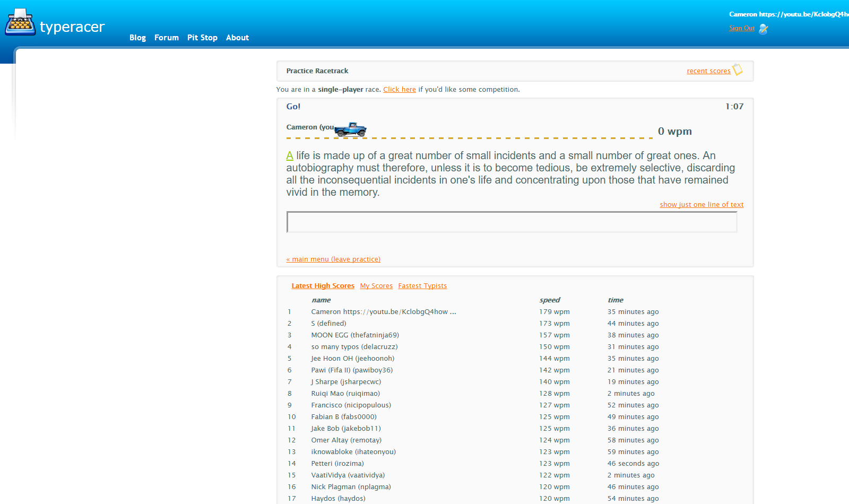Select 'Francisco (nicipopulous)' entry

pyautogui.click(x=351, y=405)
